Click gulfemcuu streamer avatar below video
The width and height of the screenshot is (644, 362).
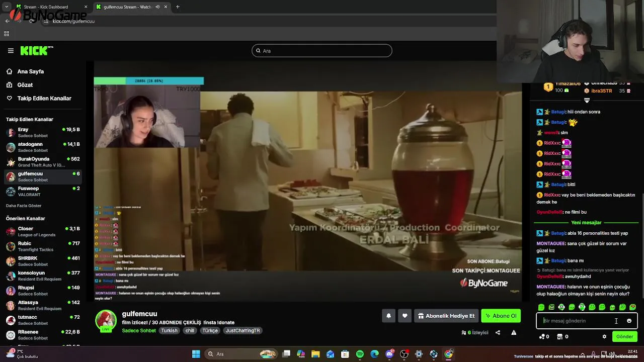click(x=106, y=321)
